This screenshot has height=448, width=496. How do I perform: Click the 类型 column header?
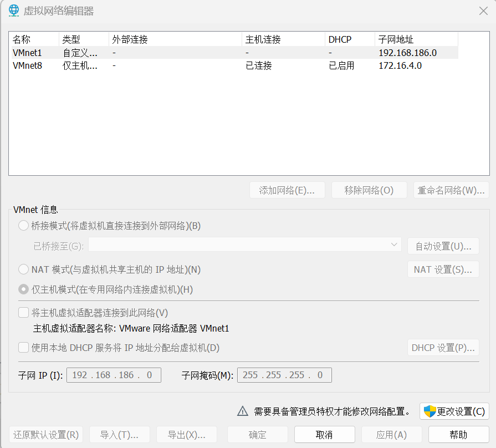(84, 39)
